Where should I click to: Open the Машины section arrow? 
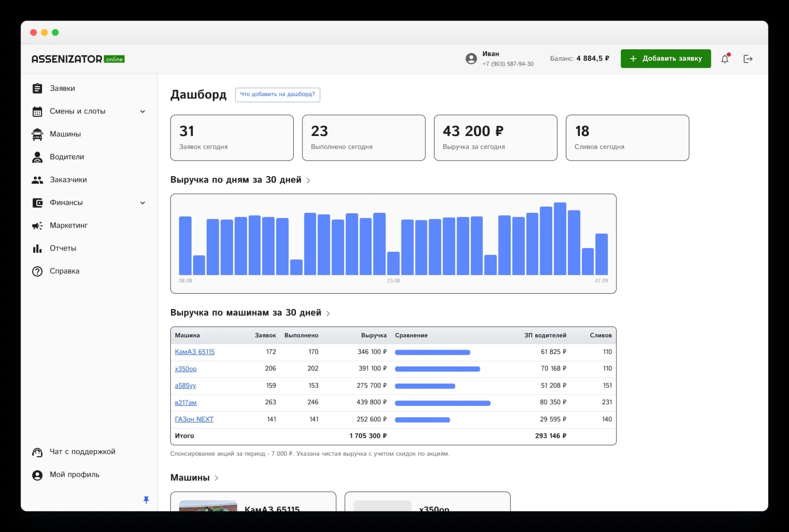tap(216, 478)
